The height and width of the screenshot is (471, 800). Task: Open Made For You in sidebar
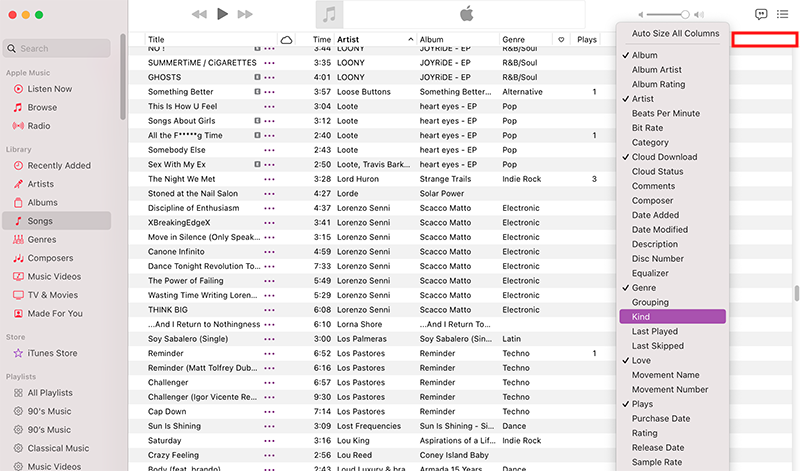click(x=55, y=313)
